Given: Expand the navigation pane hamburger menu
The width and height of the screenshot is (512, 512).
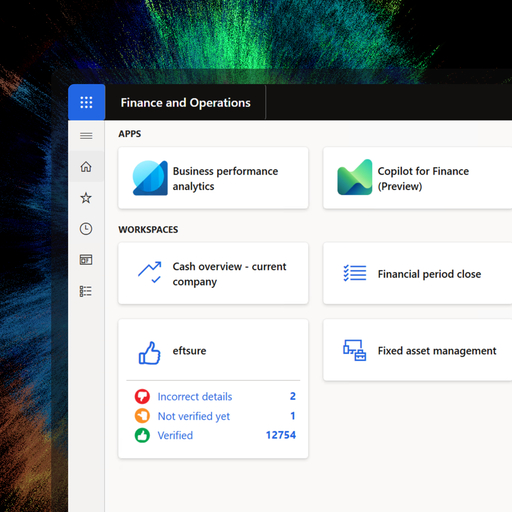Looking at the screenshot, I should coord(86,136).
